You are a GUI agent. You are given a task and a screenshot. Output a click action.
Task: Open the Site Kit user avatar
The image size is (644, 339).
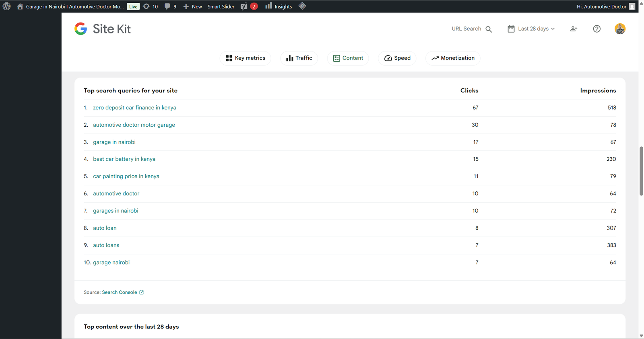620,29
